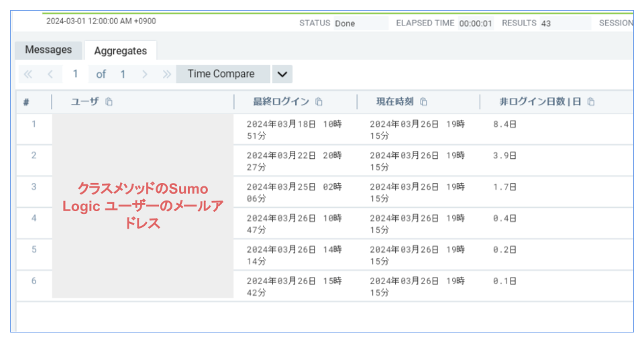
Task: Sort by the 非ログイン日数 | 日 column header
Action: [540, 101]
